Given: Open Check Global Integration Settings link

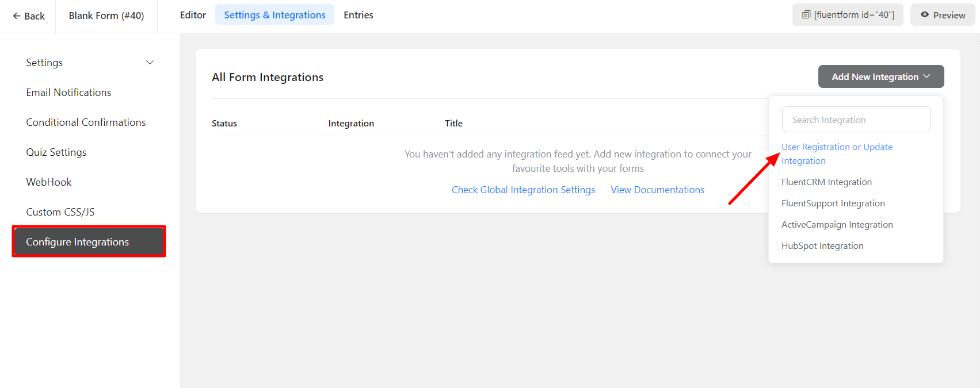Looking at the screenshot, I should click(x=523, y=190).
